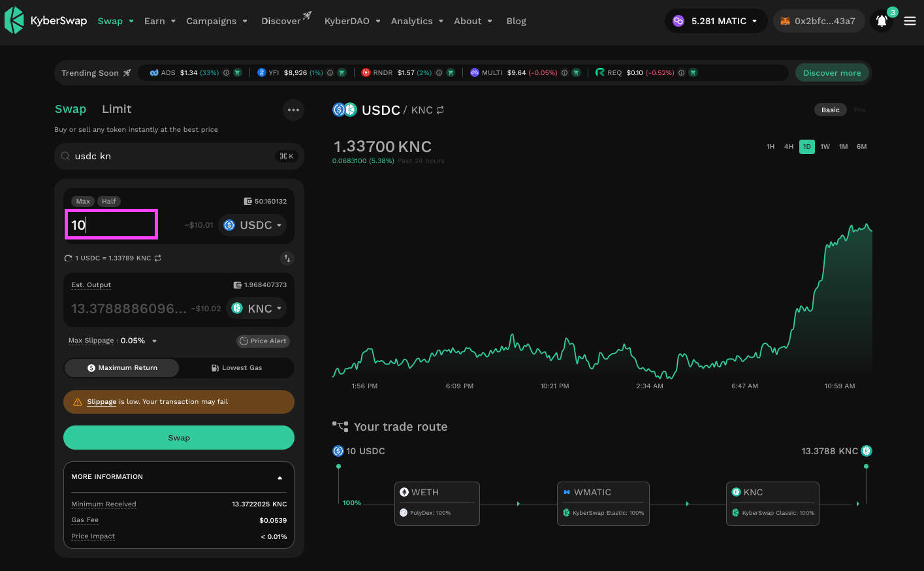This screenshot has height=571, width=924.
Task: Open the hamburger menu icon
Action: coord(910,21)
